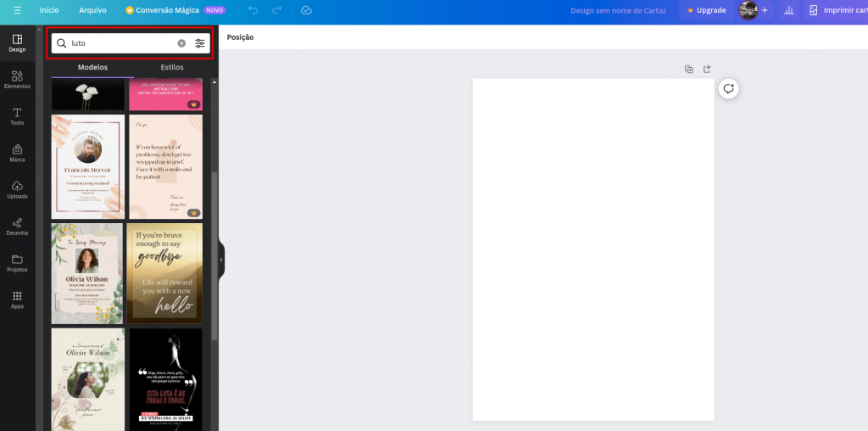
Task: Open the Uploads sidebar panel
Action: 17,189
